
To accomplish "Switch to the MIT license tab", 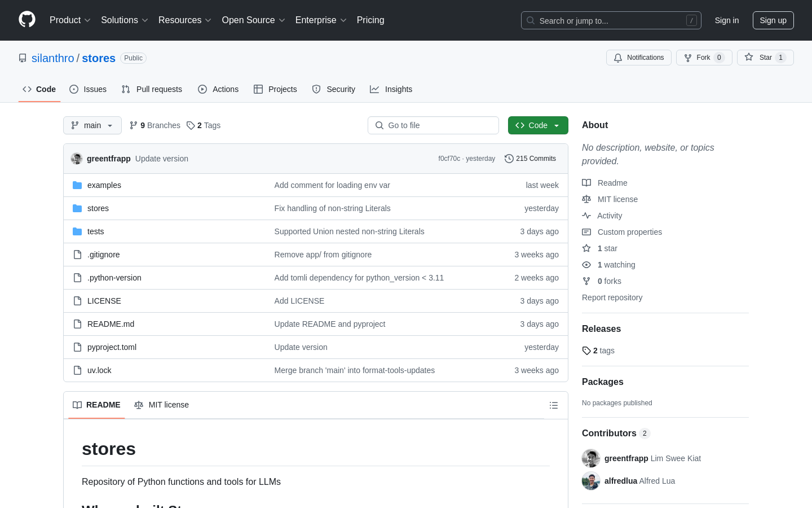I will (x=162, y=405).
